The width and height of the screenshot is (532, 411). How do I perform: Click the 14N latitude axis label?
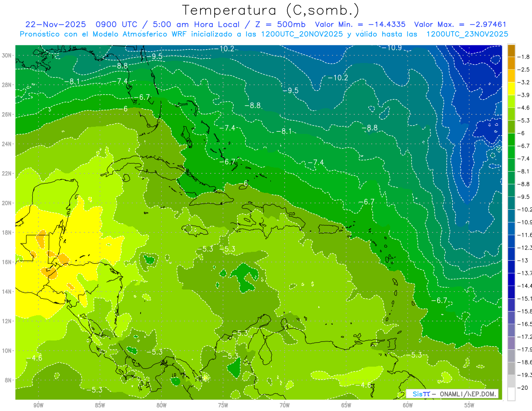point(7,292)
